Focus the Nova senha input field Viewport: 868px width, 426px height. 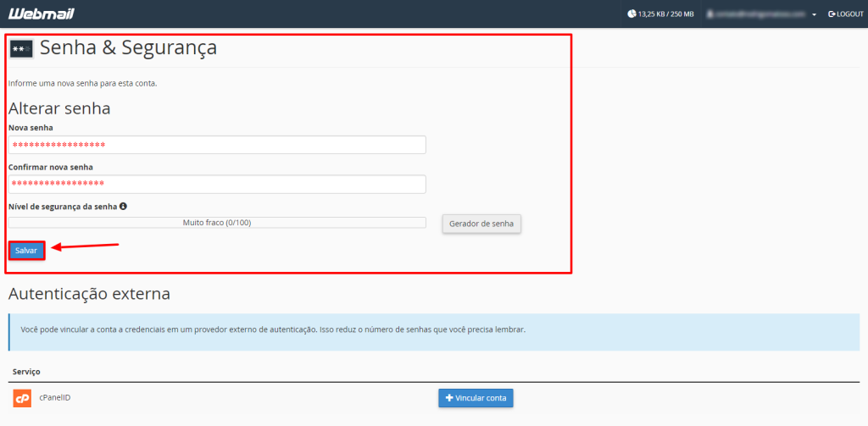[217, 145]
